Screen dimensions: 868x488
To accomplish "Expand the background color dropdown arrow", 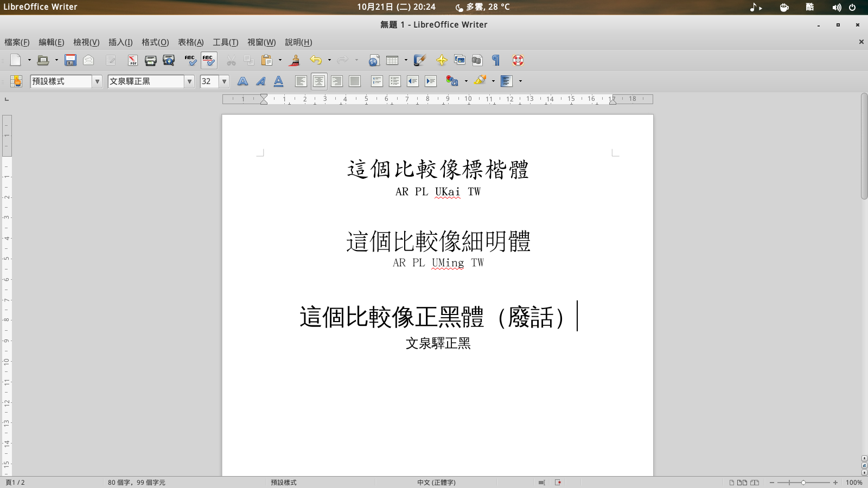I will tap(520, 81).
